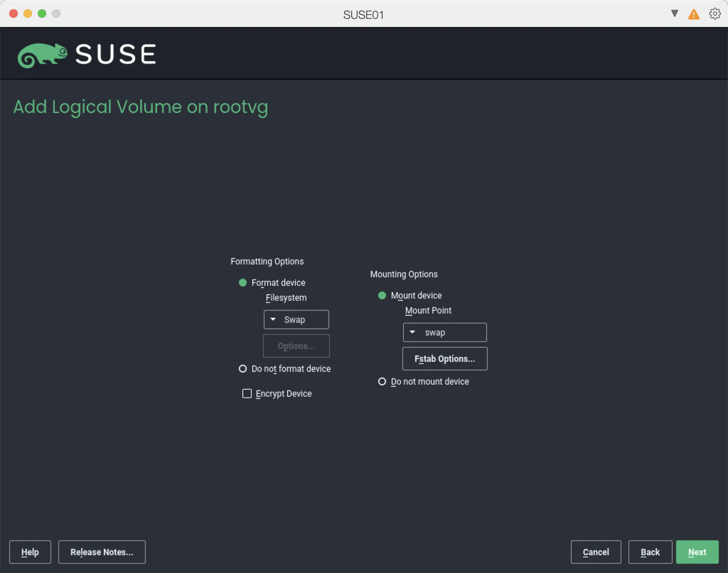Click the SUSE chameleon logo
728x573 pixels.
point(43,54)
